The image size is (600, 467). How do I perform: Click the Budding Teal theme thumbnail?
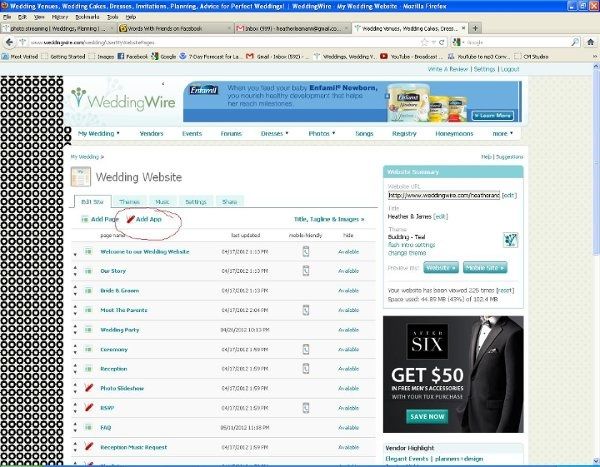coord(509,239)
